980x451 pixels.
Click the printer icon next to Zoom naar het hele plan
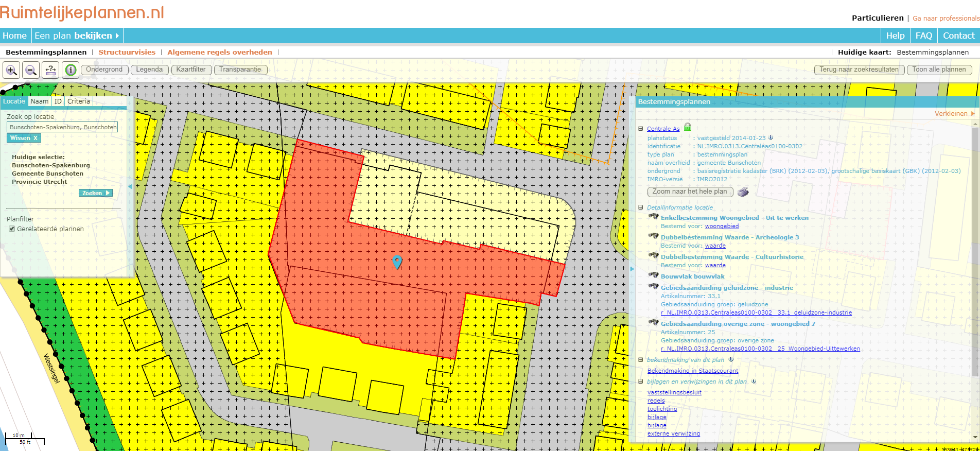[x=743, y=192]
